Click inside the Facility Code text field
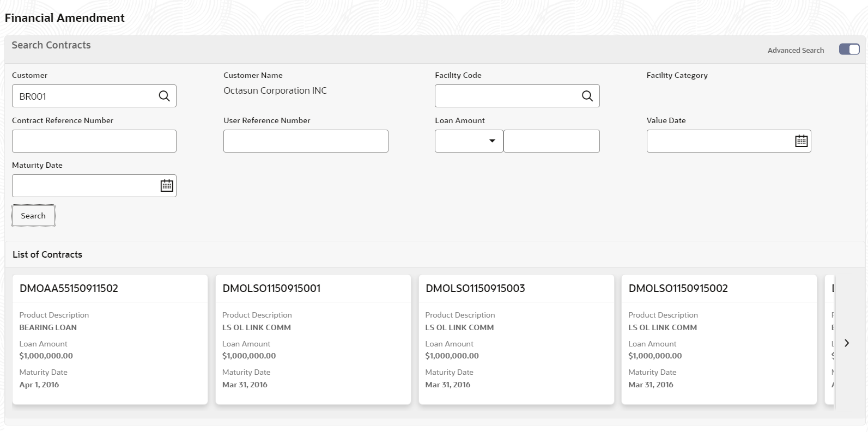 tap(507, 96)
